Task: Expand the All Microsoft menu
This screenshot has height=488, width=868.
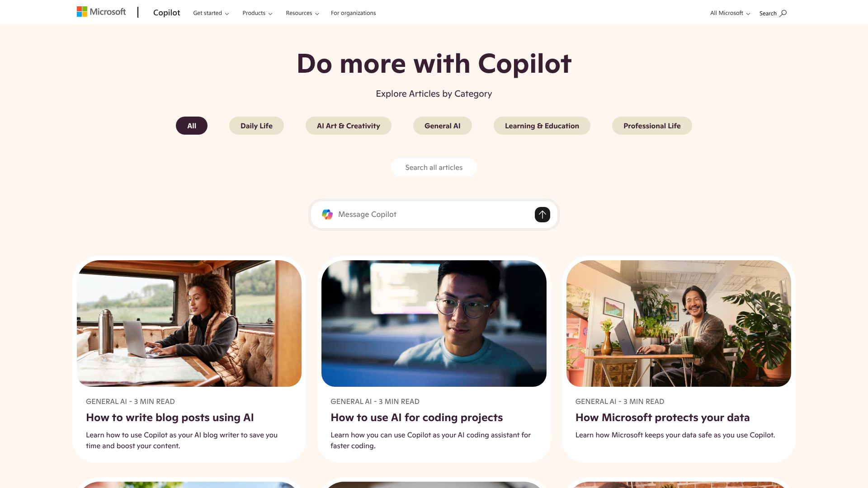Action: (730, 13)
